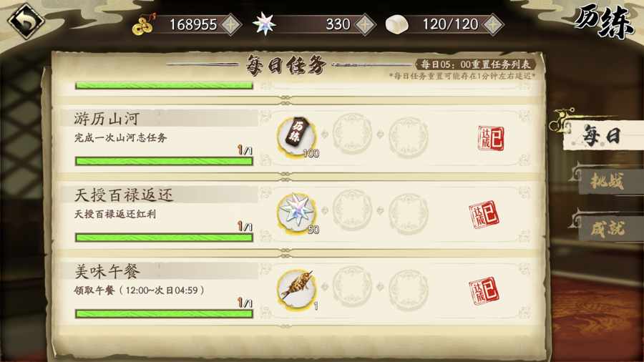Tap completed stamp for 游历山河
644x362 pixels.
(491, 138)
